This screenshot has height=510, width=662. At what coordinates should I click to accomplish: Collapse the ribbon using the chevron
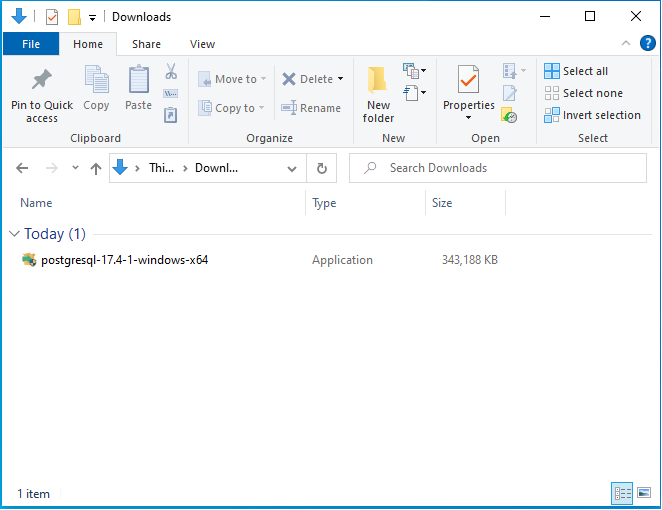625,44
